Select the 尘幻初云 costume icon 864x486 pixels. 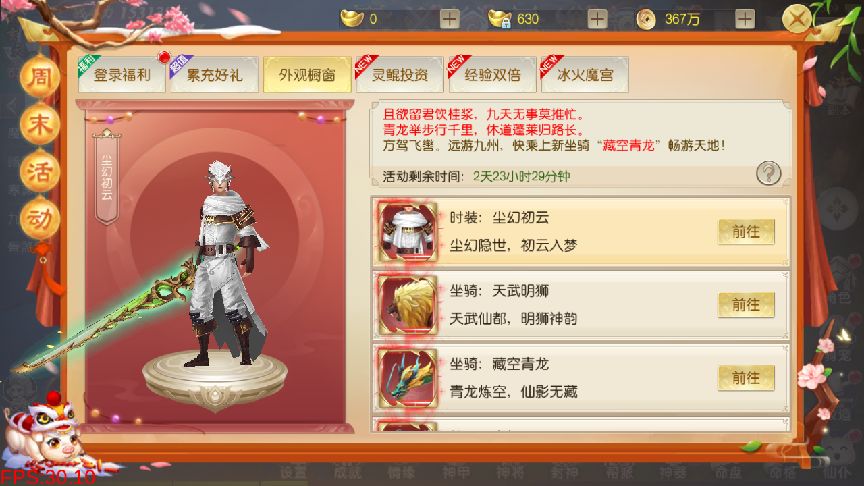[x=408, y=232]
